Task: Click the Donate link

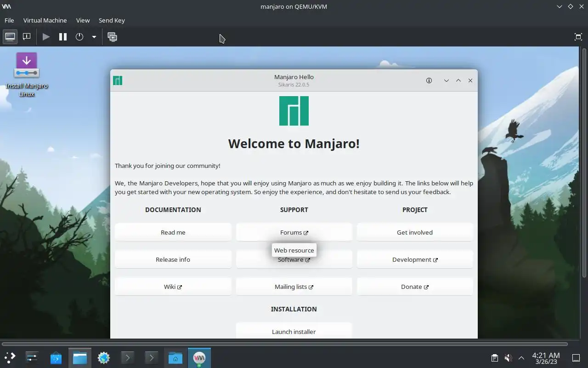Action: (415, 287)
